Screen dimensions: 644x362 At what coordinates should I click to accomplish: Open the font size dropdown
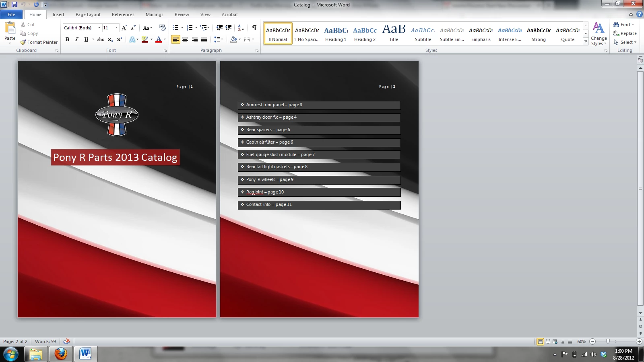[117, 28]
